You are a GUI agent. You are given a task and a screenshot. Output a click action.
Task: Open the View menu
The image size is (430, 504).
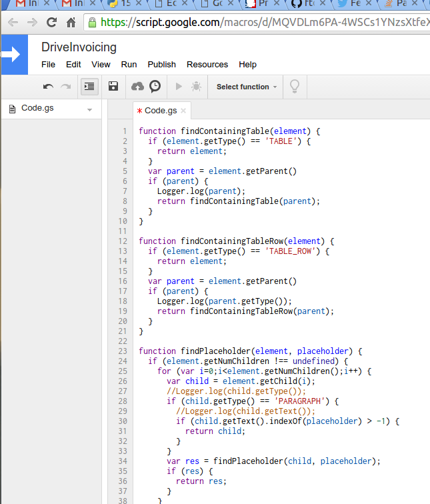pos(101,65)
